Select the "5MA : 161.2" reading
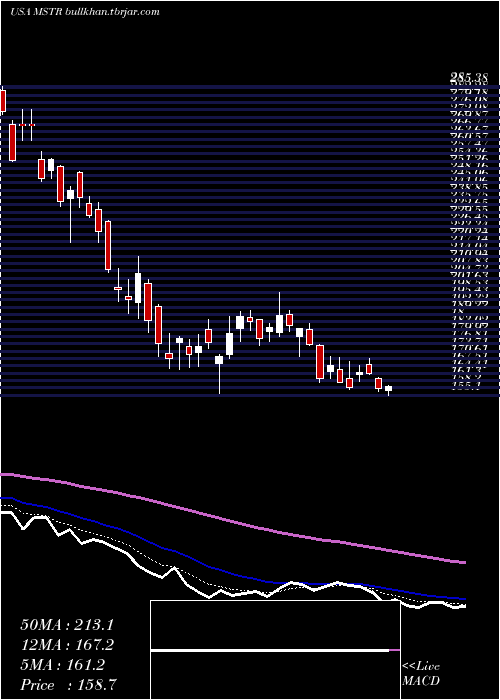 tap(63, 665)
